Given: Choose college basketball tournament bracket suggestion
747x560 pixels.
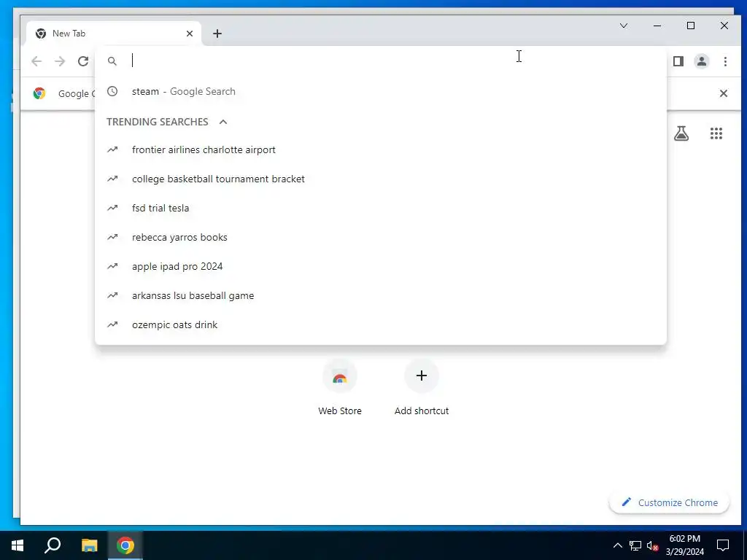Looking at the screenshot, I should tap(381, 179).
